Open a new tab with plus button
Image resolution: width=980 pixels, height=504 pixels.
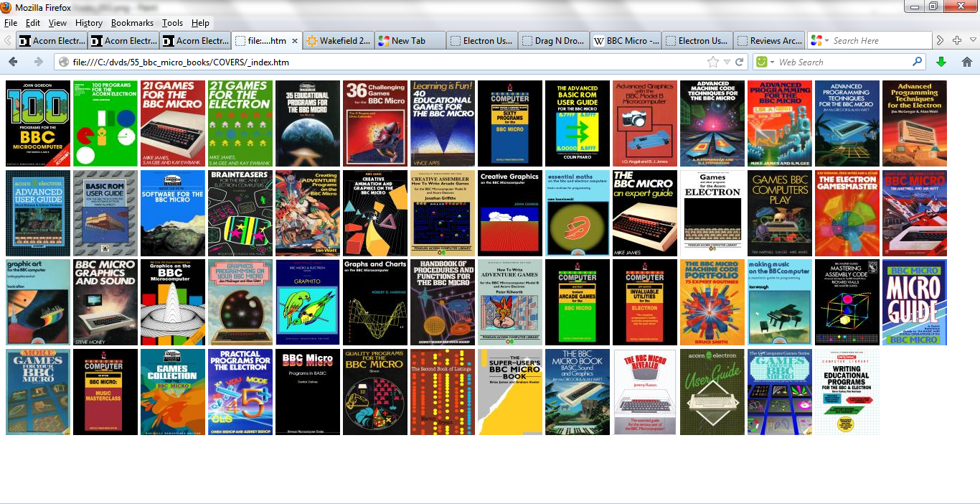956,40
